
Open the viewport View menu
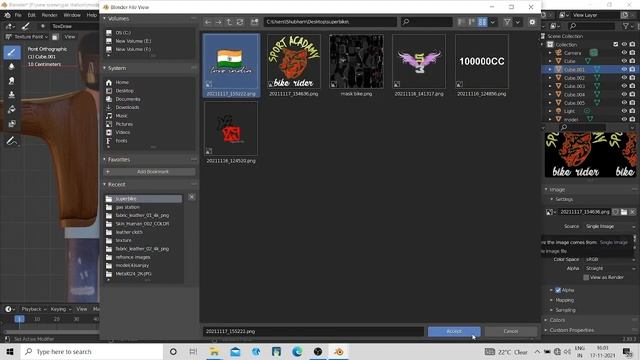(x=70, y=37)
